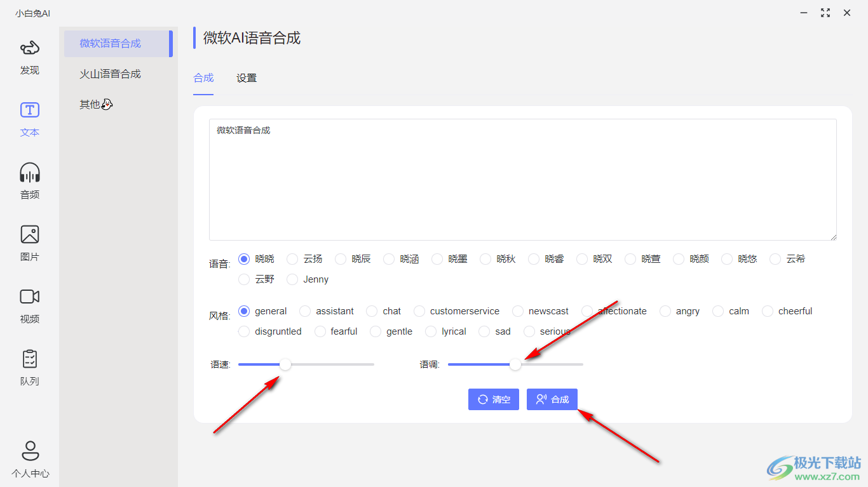Open the 发现 discover section
The width and height of the screenshot is (868, 487).
30,57
